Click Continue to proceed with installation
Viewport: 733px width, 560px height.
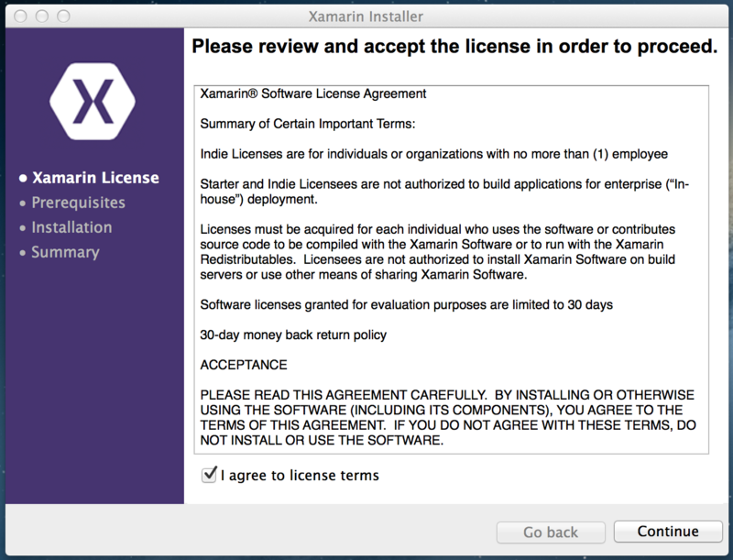click(x=668, y=532)
